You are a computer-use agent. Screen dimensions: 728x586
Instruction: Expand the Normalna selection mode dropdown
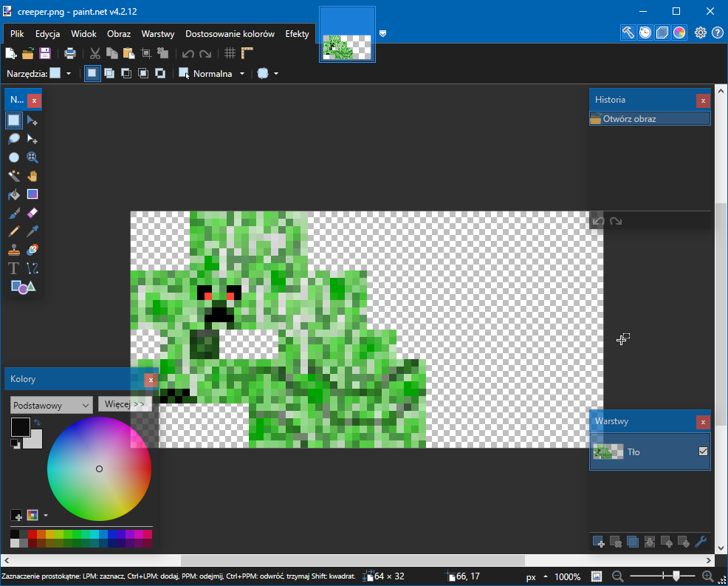(x=212, y=74)
